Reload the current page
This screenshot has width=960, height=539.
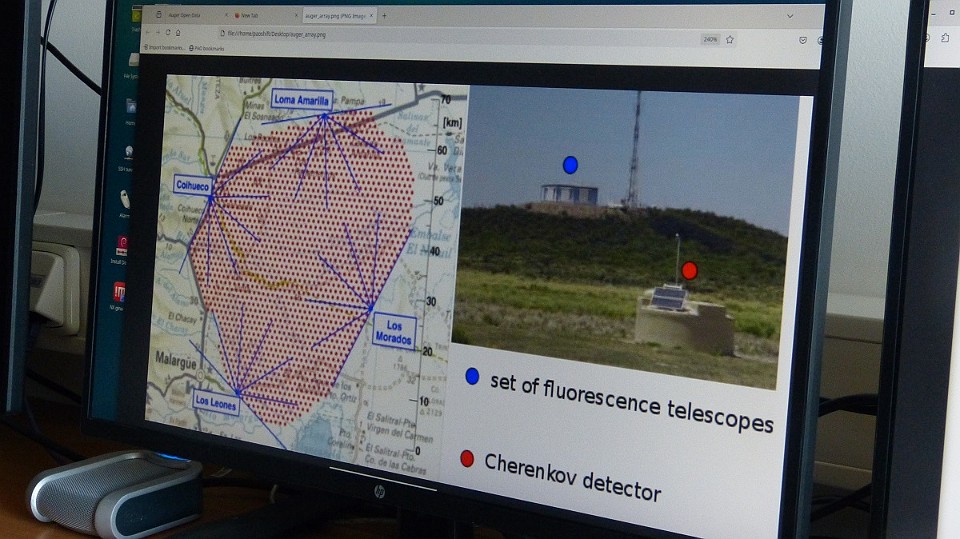point(168,33)
